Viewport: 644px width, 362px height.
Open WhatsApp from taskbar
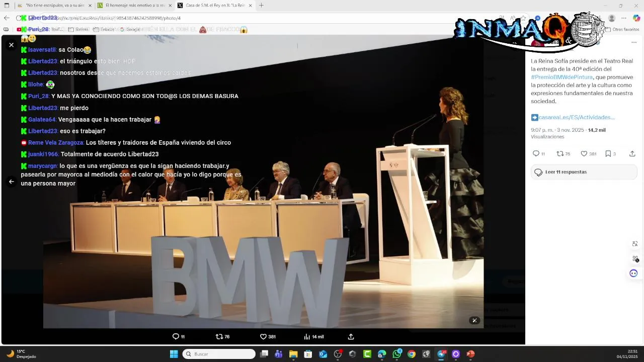pyautogui.click(x=397, y=354)
